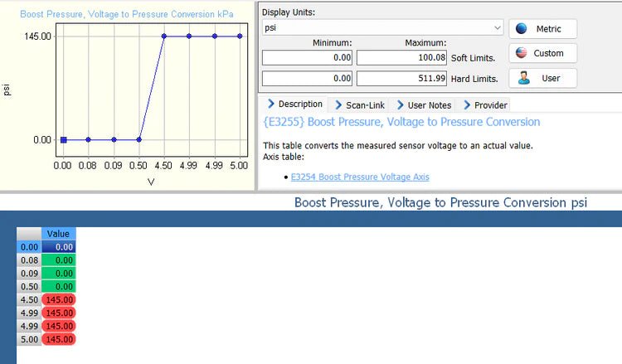Select the green 0.00 cell in the 0.50 row

pyautogui.click(x=58, y=287)
